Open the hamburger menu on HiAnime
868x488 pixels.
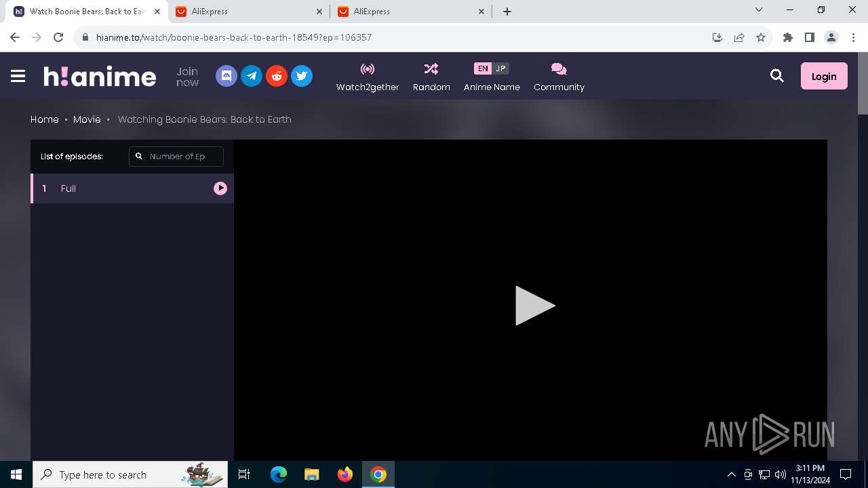coord(18,76)
